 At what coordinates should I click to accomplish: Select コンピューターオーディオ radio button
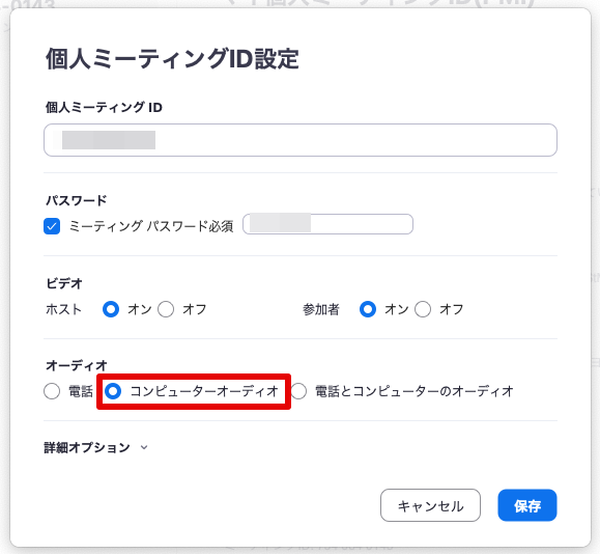pyautogui.click(x=114, y=392)
